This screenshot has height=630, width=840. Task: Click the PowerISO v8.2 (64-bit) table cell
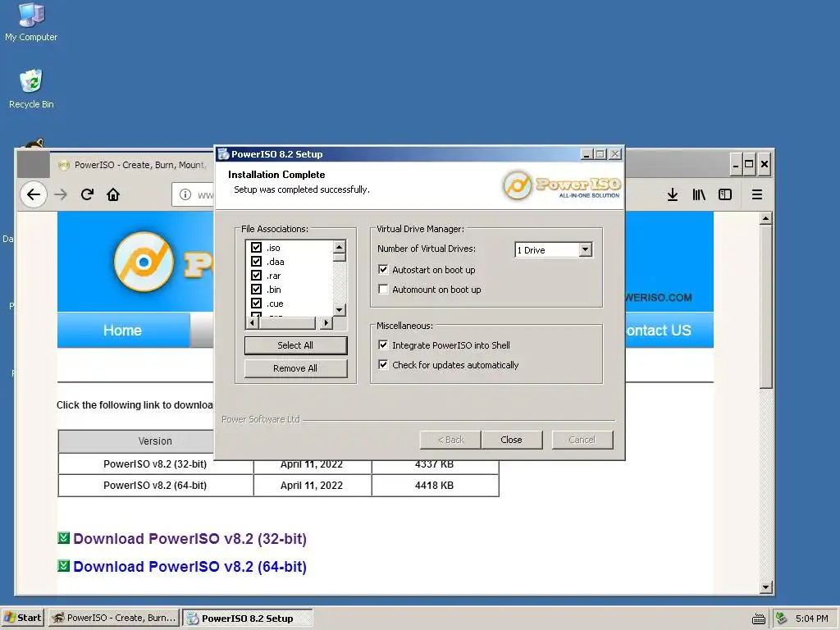tap(155, 486)
